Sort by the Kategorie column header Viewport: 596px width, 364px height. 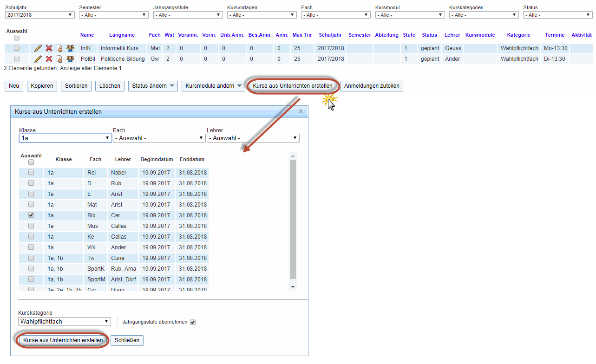[x=519, y=35]
